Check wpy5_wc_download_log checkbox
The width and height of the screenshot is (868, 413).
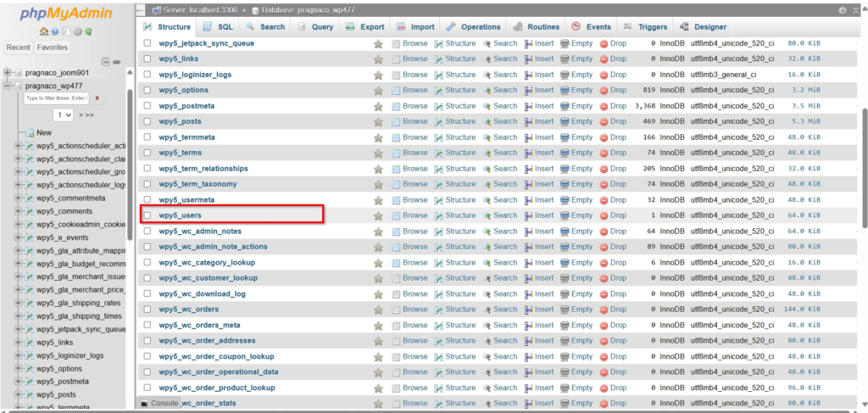point(147,294)
